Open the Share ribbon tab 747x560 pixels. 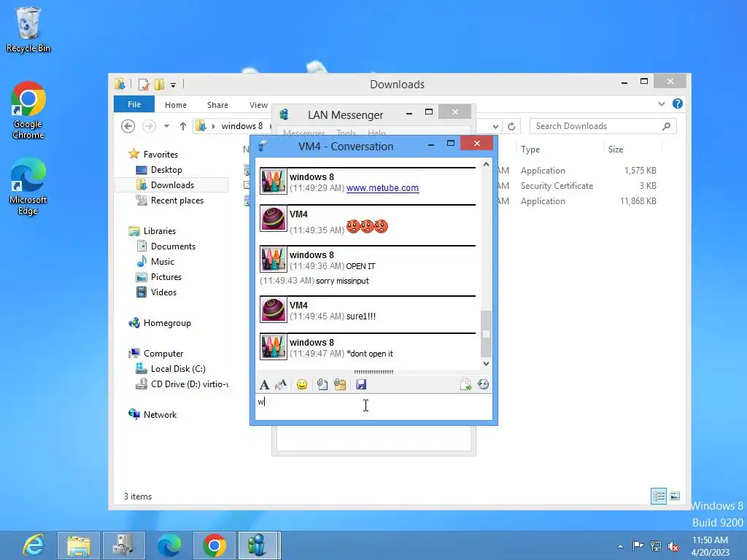pyautogui.click(x=217, y=105)
